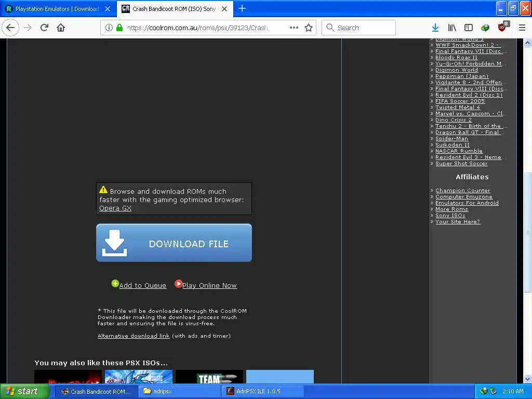This screenshot has width=532, height=399.
Task: Open the browser home page
Action: pyautogui.click(x=61, y=28)
